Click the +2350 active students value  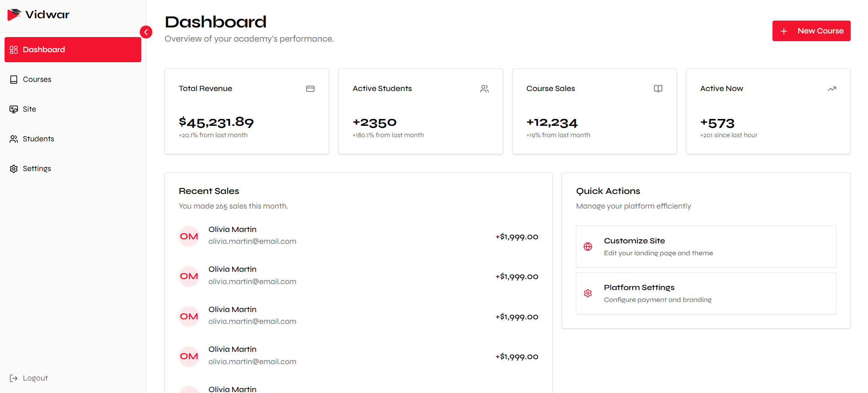pos(374,123)
